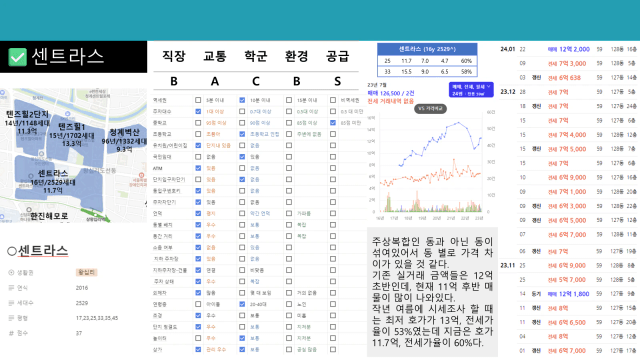Select the 전세 7억 5,000 transaction
640x360 pixels.
(x=567, y=149)
